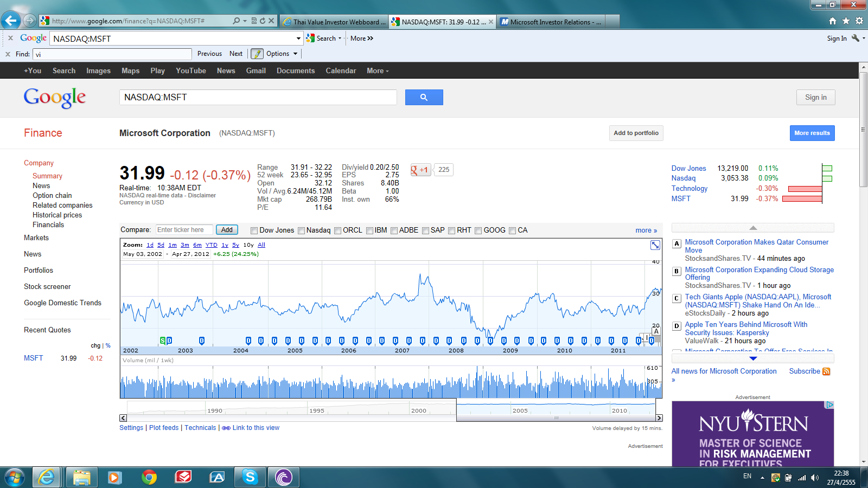Click the browser forward arrow button
This screenshot has height=488, width=868.
tap(30, 21)
